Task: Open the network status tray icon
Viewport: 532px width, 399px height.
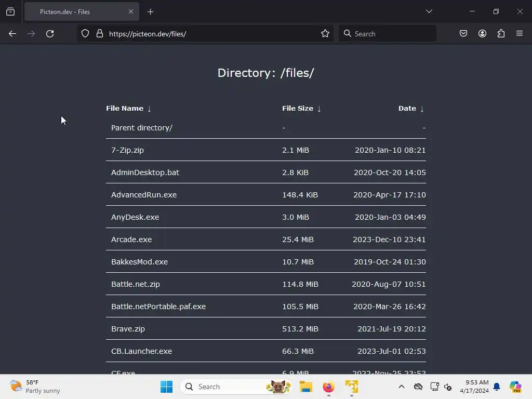Action: [434, 387]
